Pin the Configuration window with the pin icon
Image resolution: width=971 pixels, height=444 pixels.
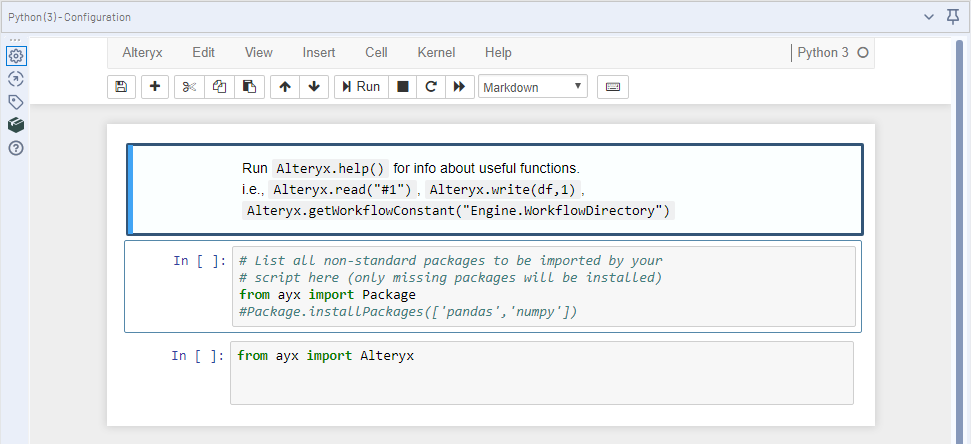pos(954,17)
